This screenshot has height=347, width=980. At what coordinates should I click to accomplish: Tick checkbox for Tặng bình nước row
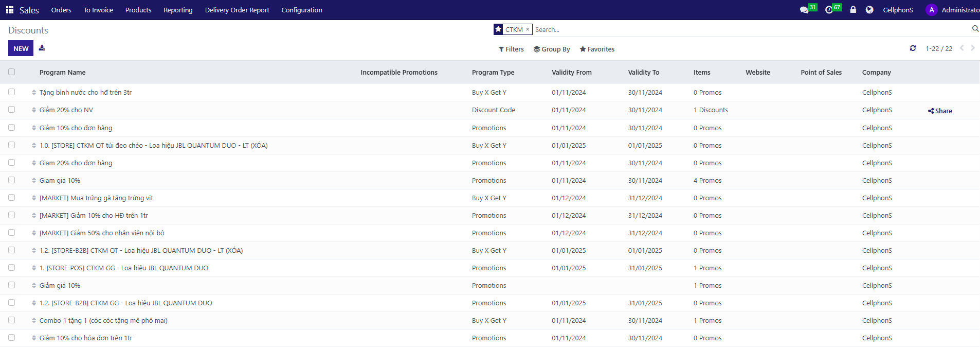(12, 92)
